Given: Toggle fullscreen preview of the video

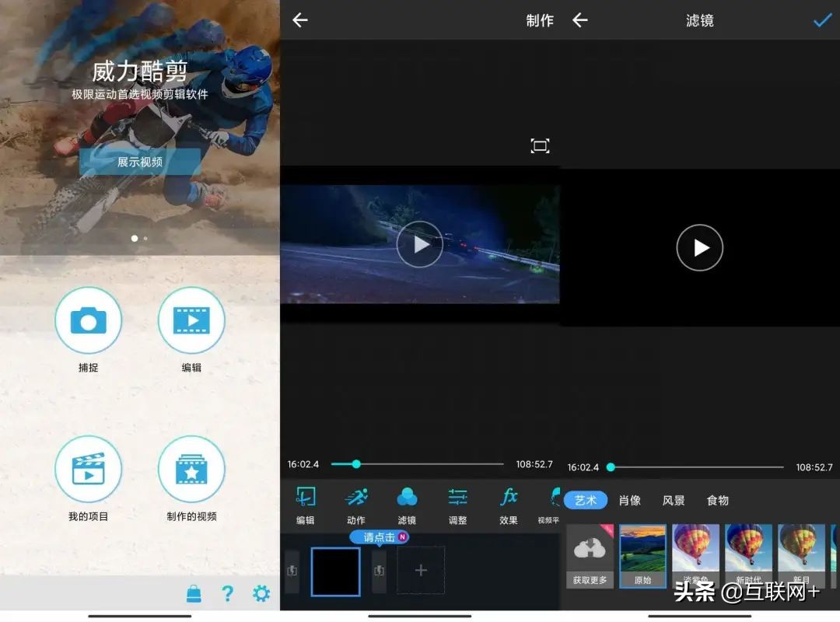Looking at the screenshot, I should [540, 145].
